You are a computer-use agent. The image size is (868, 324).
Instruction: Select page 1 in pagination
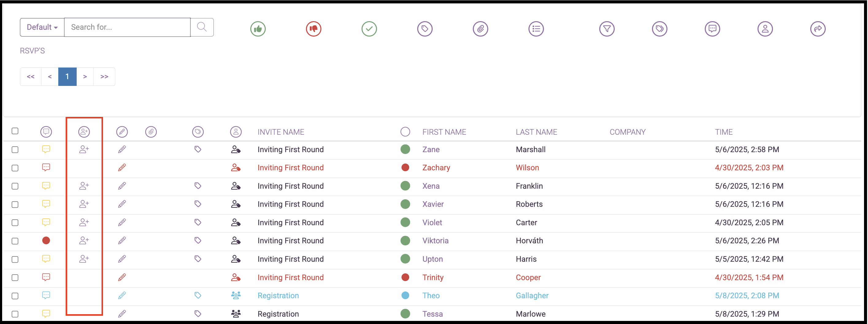67,76
